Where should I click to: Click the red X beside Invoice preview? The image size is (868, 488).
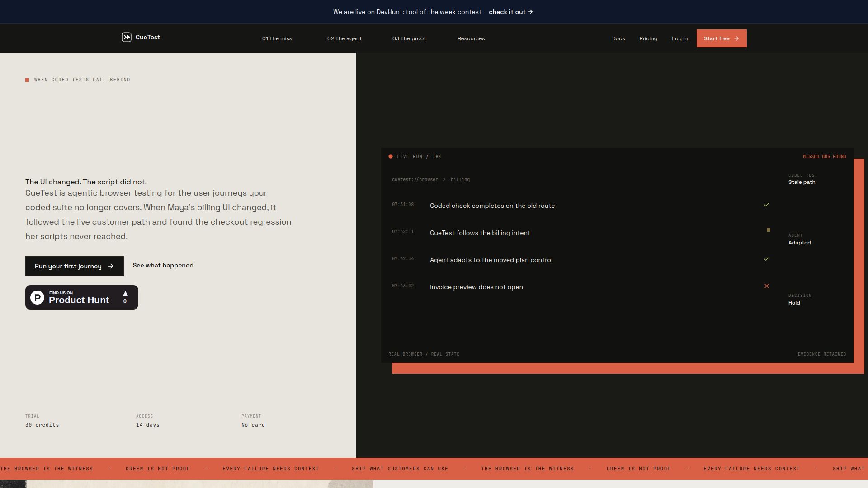(x=767, y=286)
